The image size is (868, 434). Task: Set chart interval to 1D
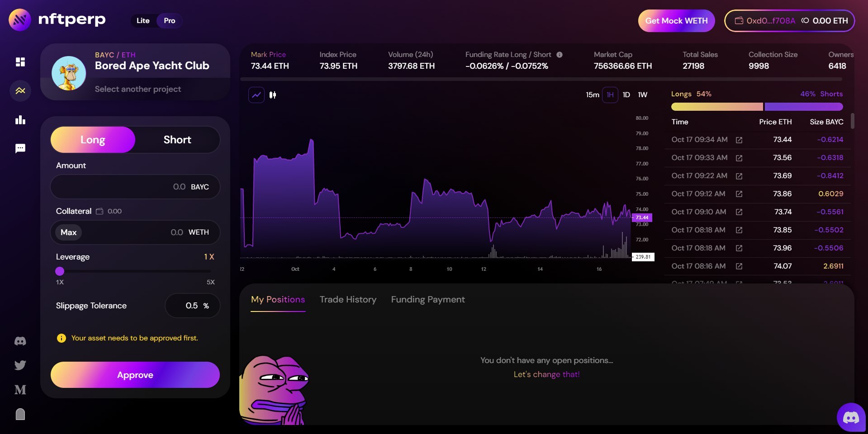coord(626,95)
